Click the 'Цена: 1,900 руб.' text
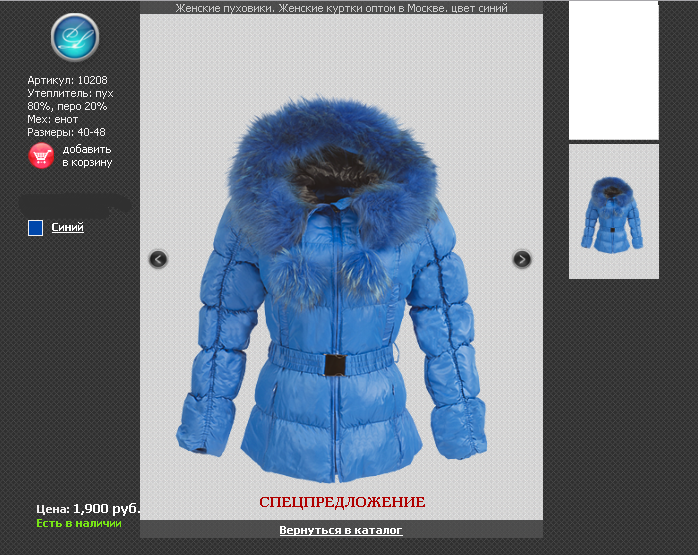Viewport: 698px width, 555px height. (x=88, y=509)
